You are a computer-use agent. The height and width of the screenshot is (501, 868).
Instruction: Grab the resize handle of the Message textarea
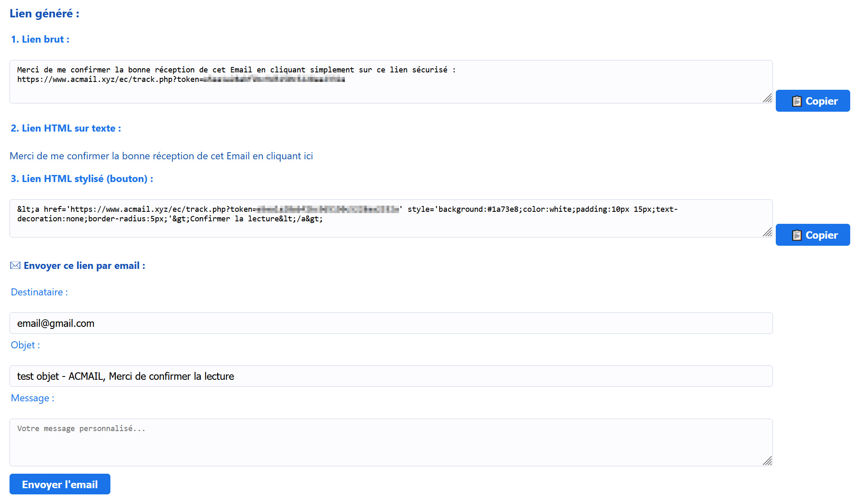(768, 461)
